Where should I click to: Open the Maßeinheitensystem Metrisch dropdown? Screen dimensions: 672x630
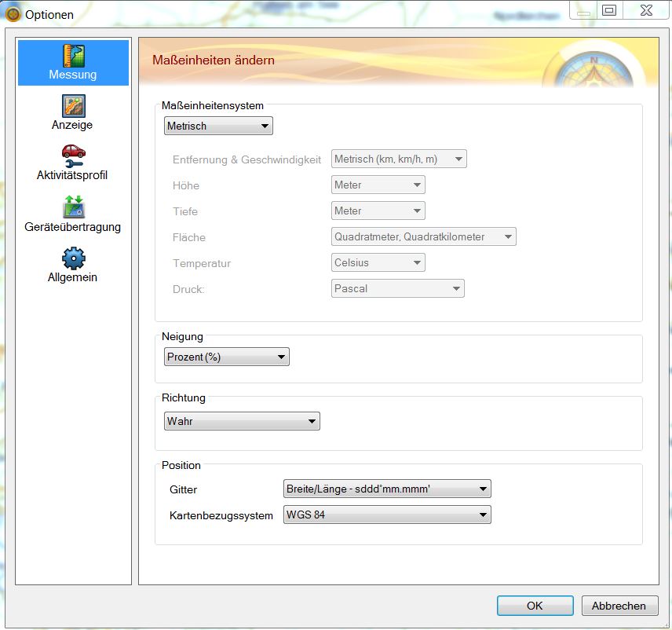pos(218,126)
